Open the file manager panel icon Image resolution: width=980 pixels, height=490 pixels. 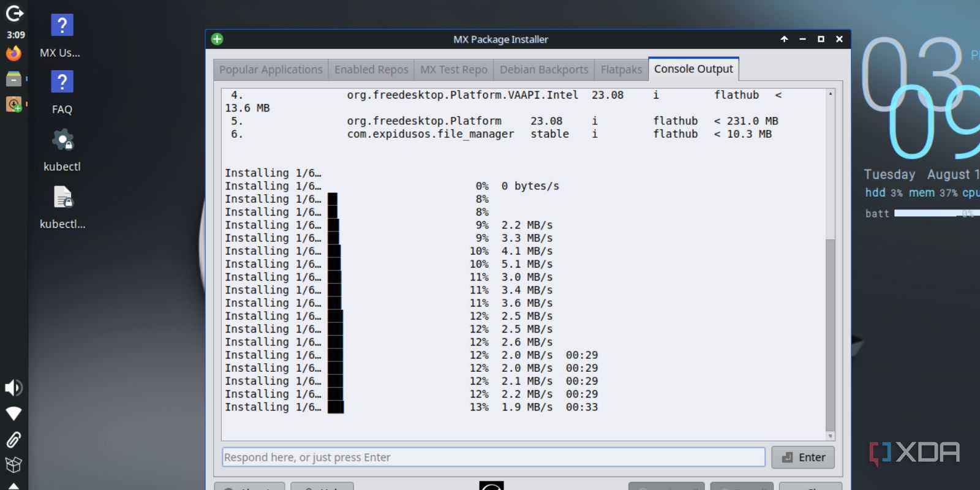coord(13,79)
